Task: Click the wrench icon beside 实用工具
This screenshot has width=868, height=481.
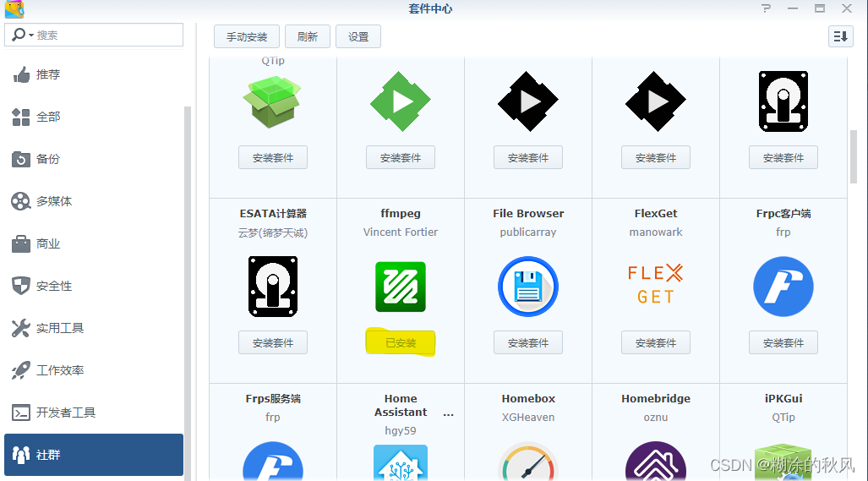Action: tap(21, 328)
